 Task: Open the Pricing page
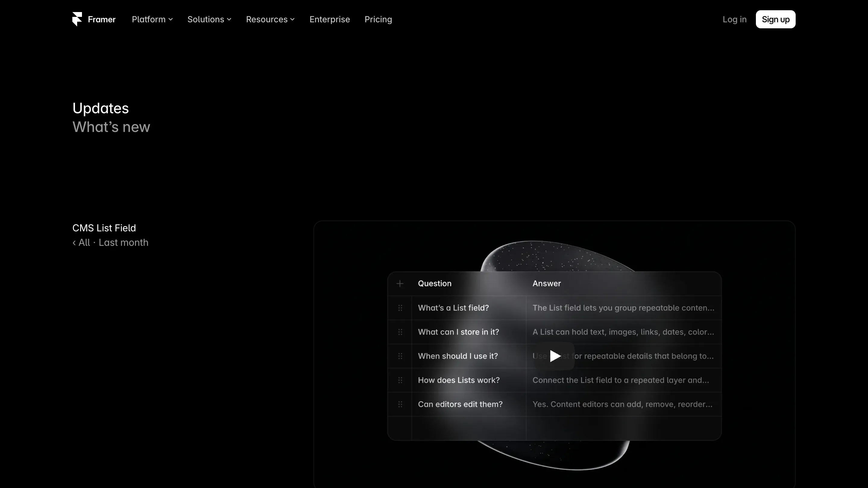click(378, 19)
